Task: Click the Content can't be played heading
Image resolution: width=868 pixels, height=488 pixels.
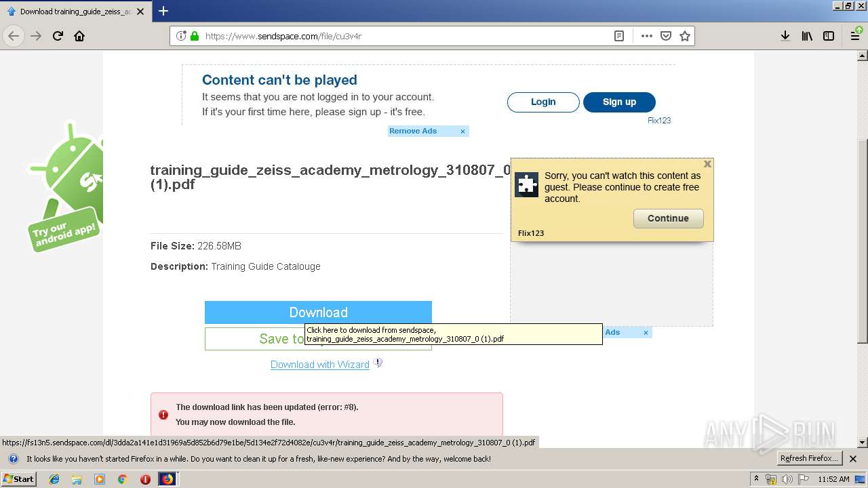Action: 279,80
